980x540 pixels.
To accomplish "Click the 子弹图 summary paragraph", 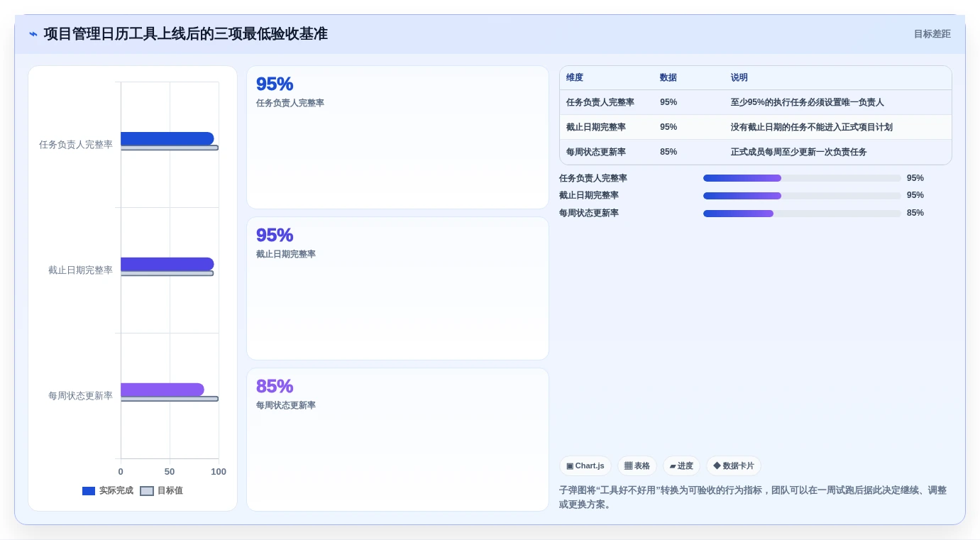I will [x=753, y=497].
